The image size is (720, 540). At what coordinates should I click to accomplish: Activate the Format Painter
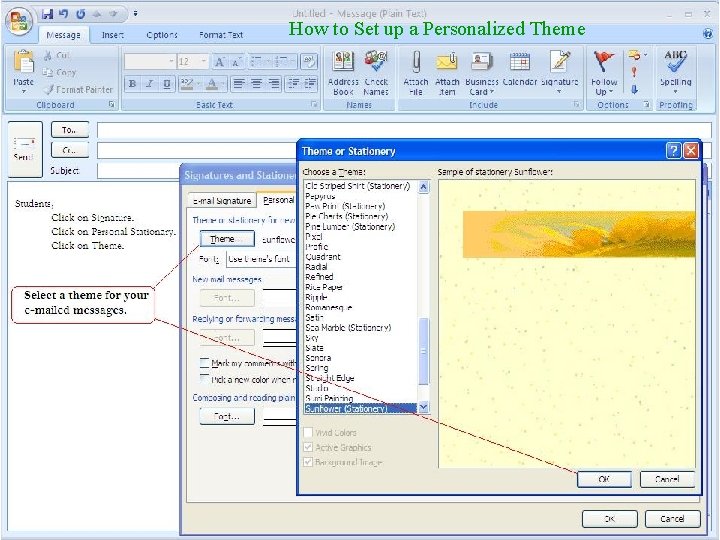click(78, 90)
